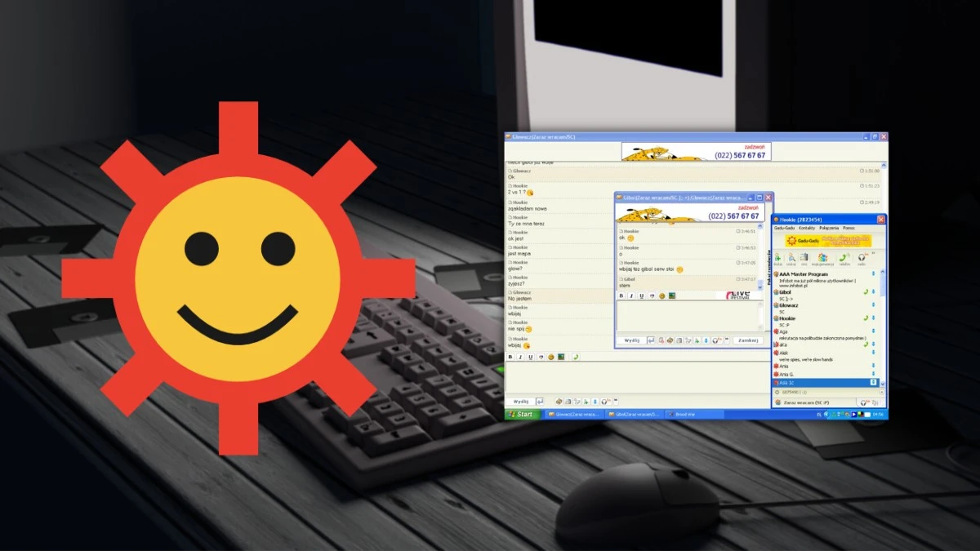The width and height of the screenshot is (980, 551).
Task: Open the Kontakty menu
Action: tap(807, 228)
